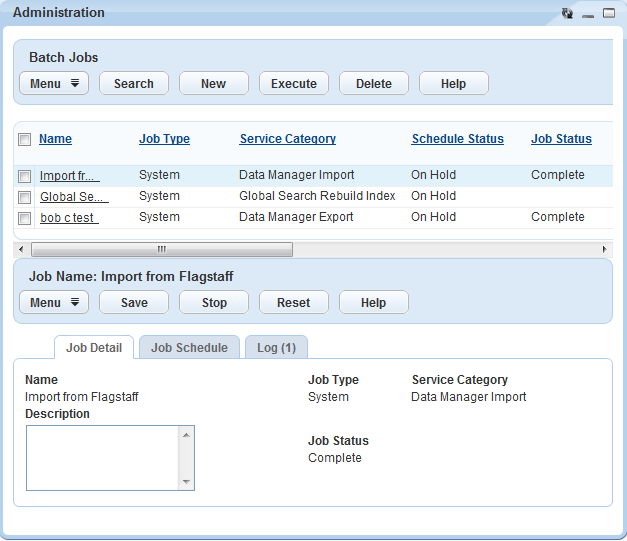Check the Import from Flagstaff row checkbox
627x541 pixels.
(x=24, y=176)
